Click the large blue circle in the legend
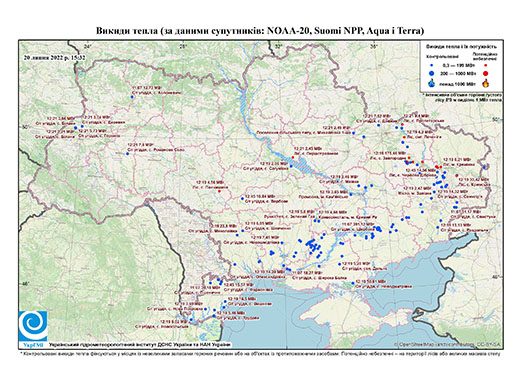Screen dimensions: 520x368 [x=432, y=73]
